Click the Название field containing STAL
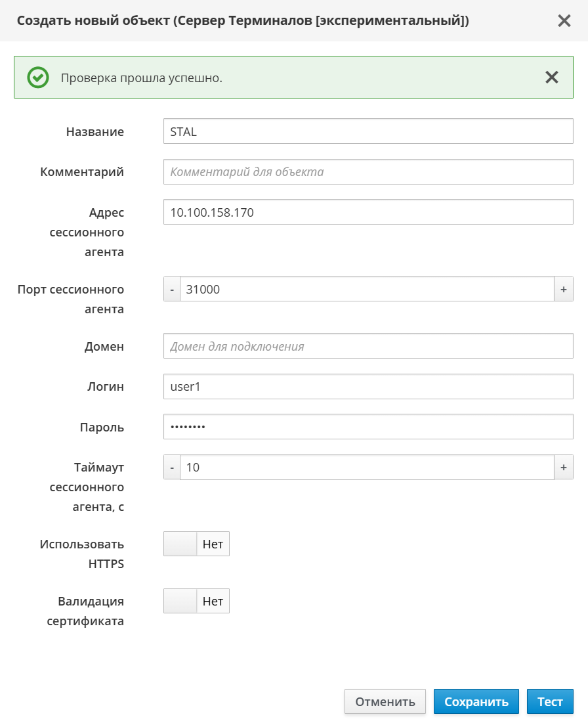 pyautogui.click(x=367, y=131)
